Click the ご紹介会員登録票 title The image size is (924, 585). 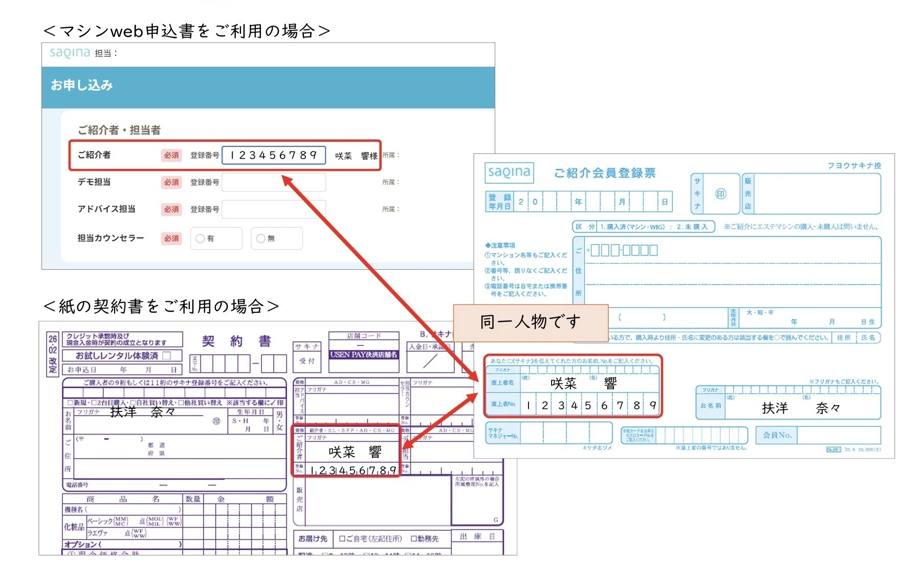605,173
